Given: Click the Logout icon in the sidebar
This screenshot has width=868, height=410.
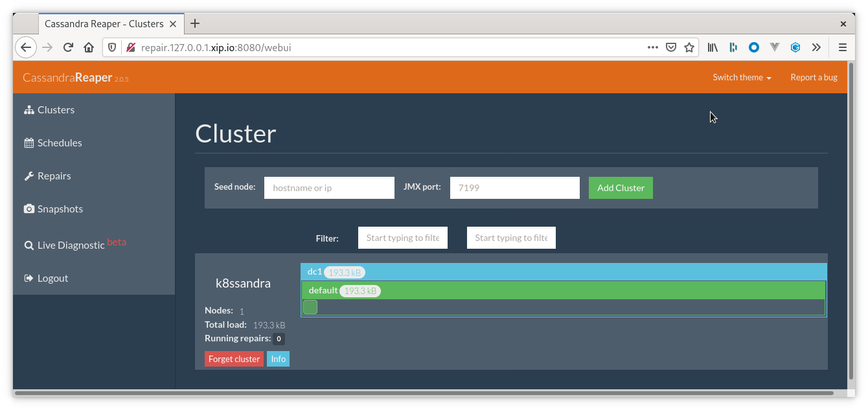Looking at the screenshot, I should pyautogui.click(x=29, y=278).
